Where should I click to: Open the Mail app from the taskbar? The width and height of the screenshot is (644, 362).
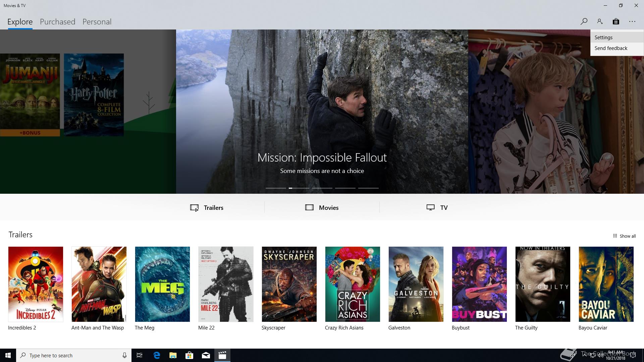point(206,355)
